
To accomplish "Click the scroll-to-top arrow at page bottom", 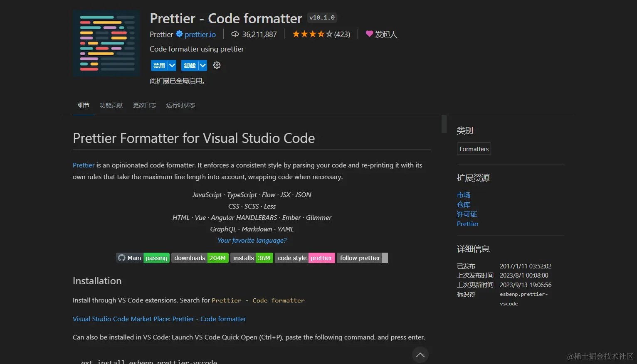I will pos(420,354).
